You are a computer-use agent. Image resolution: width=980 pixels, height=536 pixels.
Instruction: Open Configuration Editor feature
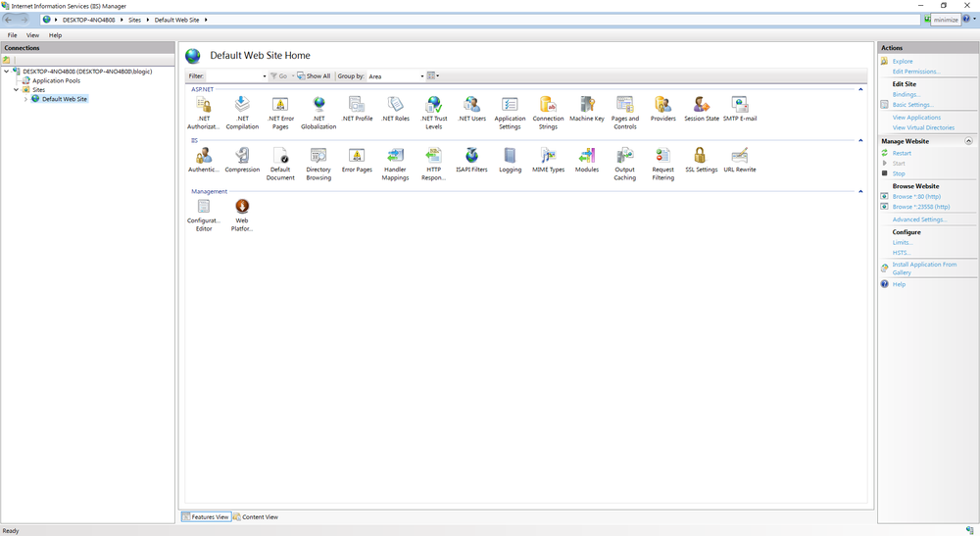click(204, 215)
